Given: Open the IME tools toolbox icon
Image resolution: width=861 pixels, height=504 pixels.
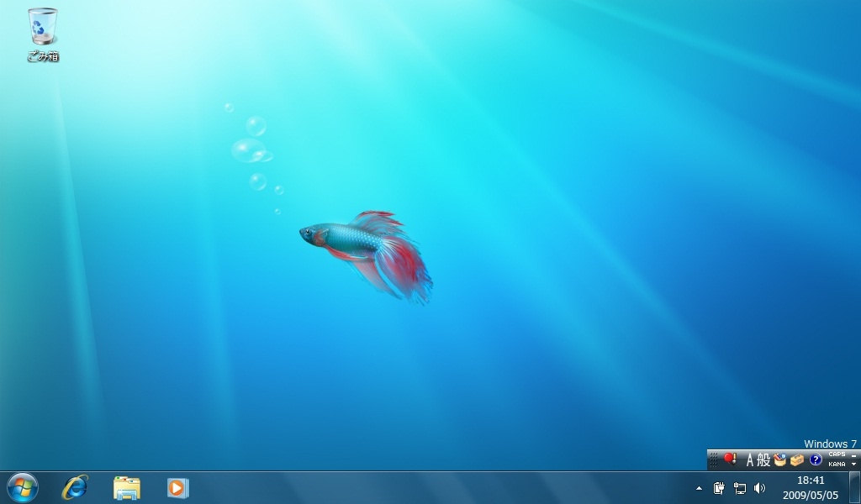Looking at the screenshot, I should tap(797, 459).
